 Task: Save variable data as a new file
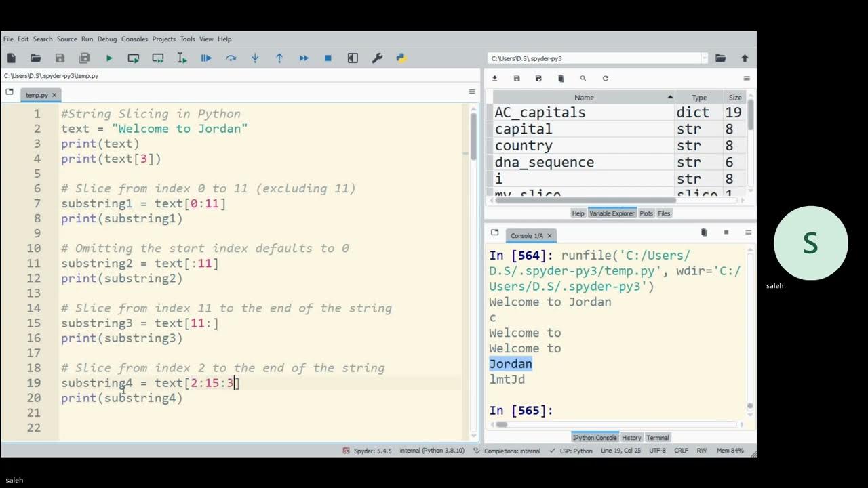coord(538,79)
